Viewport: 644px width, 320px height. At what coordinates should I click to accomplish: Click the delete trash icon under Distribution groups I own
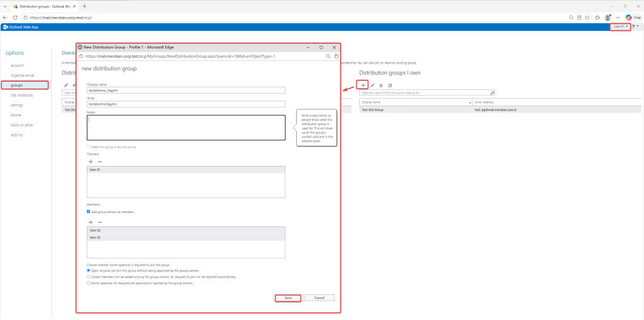point(381,86)
